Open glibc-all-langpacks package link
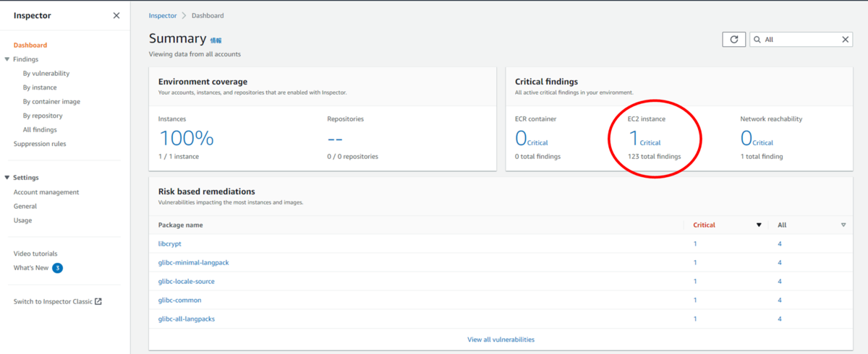Screen dimensions: 868x354 click(x=187, y=319)
